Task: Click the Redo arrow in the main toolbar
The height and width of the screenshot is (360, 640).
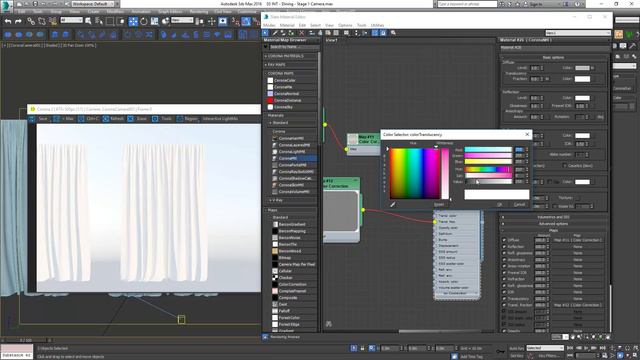Action: tap(18, 21)
